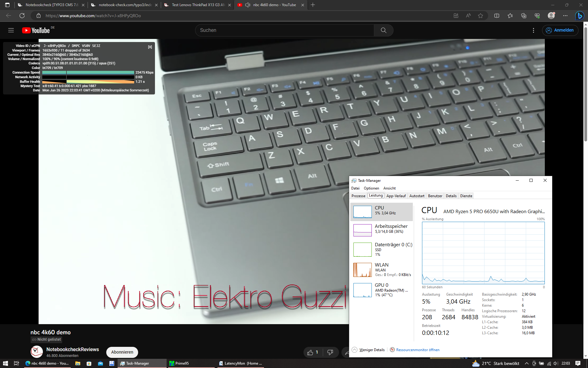
Task: Open the Benutzer tab
Action: click(435, 196)
